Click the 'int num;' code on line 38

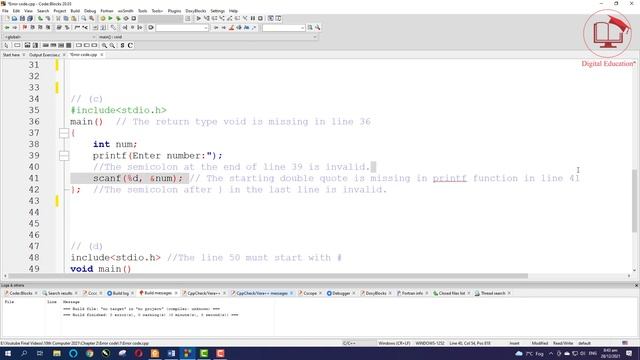pos(115,144)
